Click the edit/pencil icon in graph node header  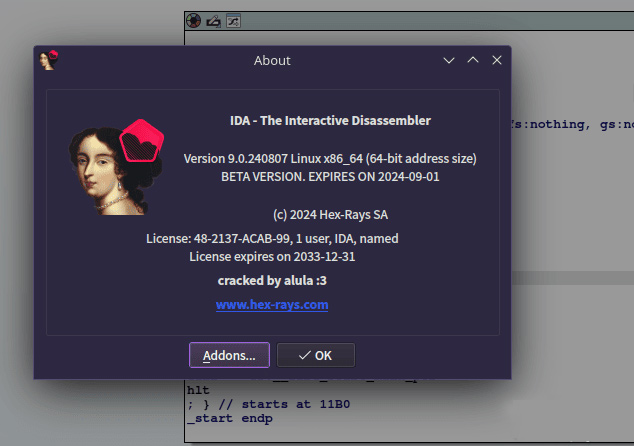213,20
